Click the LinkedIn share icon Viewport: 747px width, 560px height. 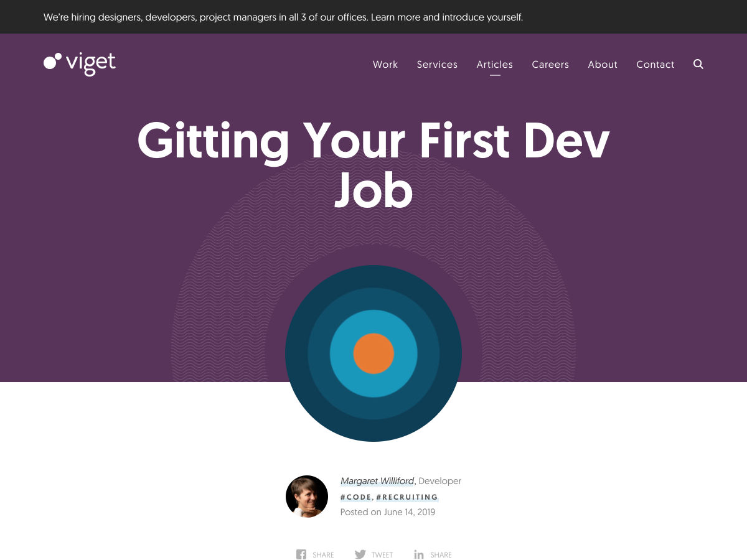pos(419,554)
